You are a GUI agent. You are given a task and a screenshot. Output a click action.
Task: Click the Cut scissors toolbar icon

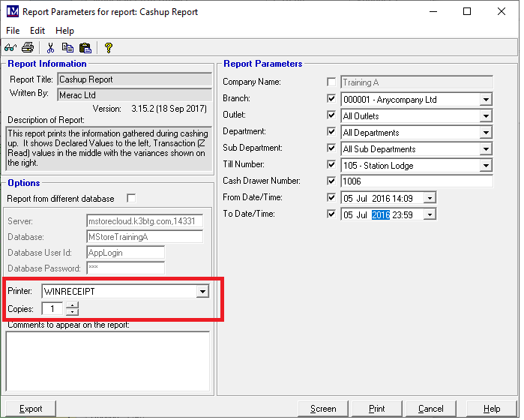tap(50, 48)
